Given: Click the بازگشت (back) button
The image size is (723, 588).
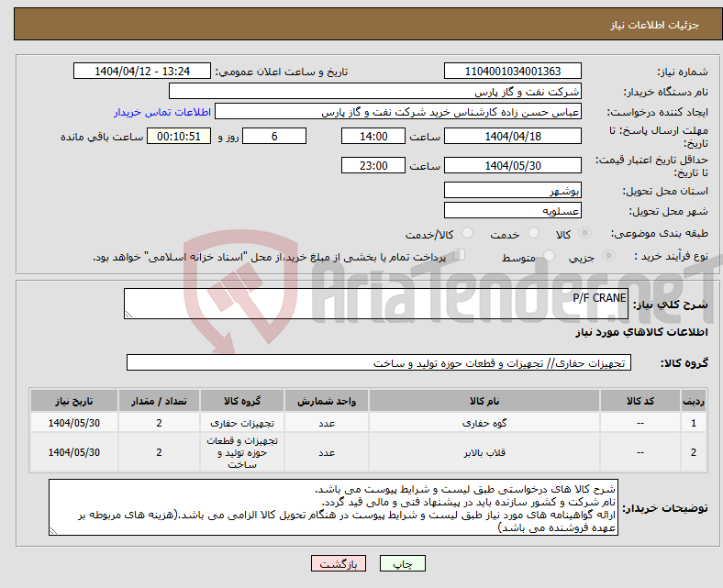Looking at the screenshot, I should click(339, 563).
